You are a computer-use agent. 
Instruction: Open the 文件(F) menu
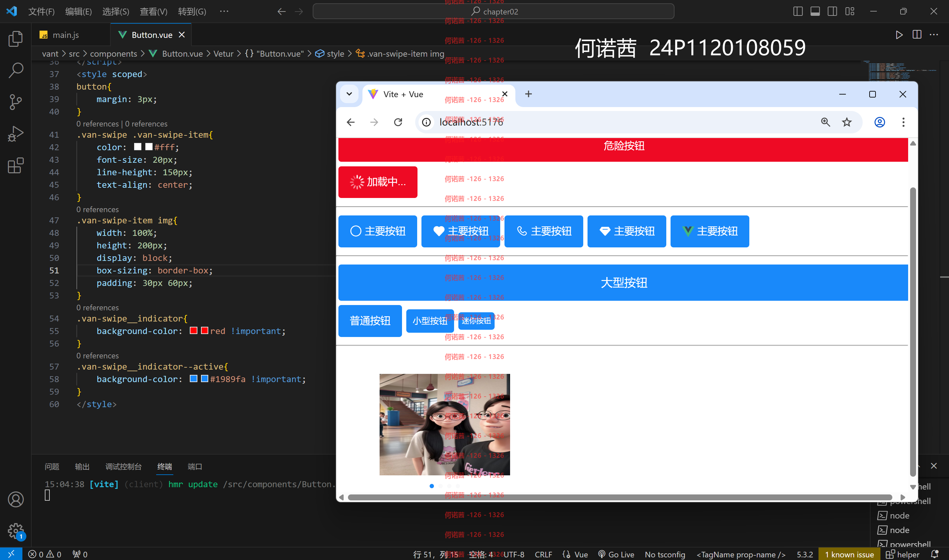tap(41, 11)
